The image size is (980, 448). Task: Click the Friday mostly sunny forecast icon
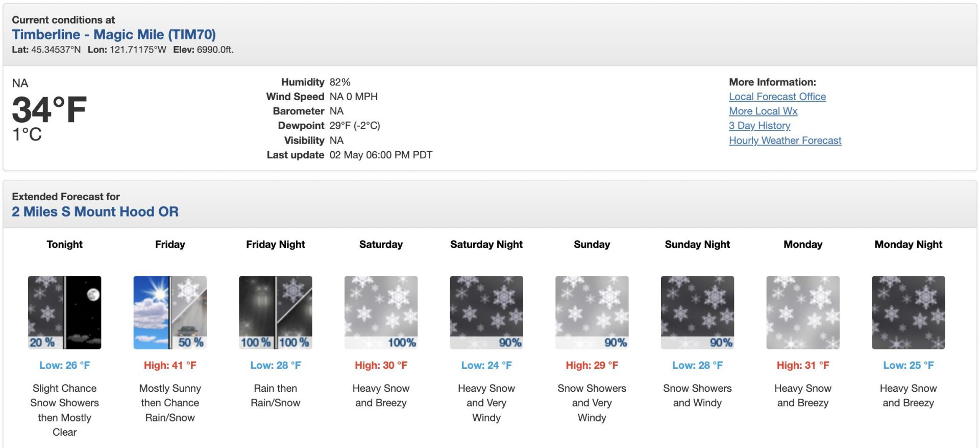tap(170, 312)
